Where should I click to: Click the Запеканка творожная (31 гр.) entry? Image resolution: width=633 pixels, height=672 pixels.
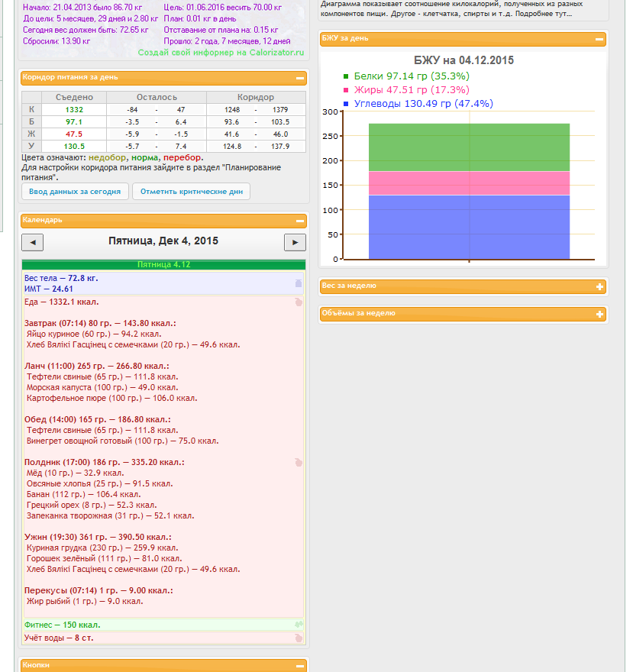click(110, 516)
